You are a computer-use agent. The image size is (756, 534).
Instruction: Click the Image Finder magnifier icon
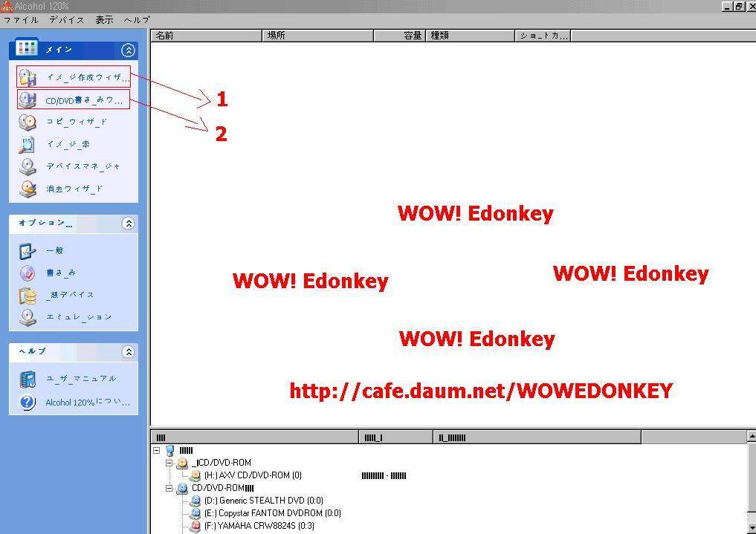28,144
